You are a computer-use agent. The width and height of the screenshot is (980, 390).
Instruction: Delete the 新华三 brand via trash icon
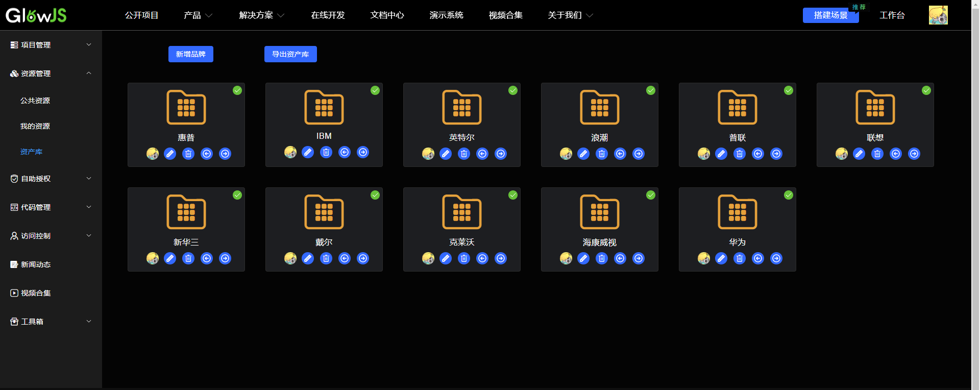click(188, 258)
